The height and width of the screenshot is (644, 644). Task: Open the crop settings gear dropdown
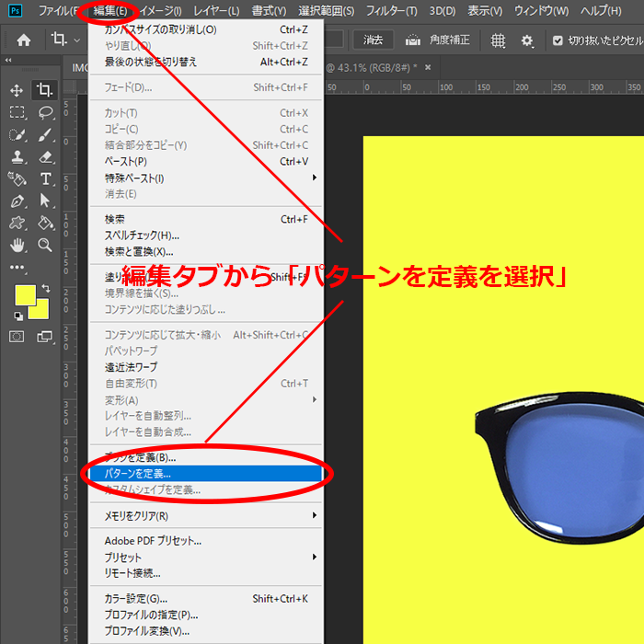tap(527, 40)
